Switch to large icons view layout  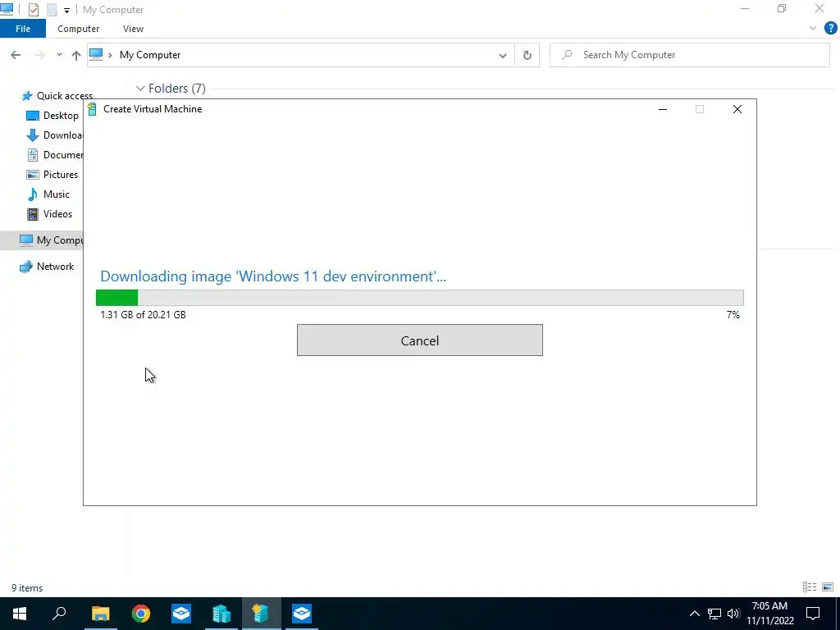click(828, 587)
